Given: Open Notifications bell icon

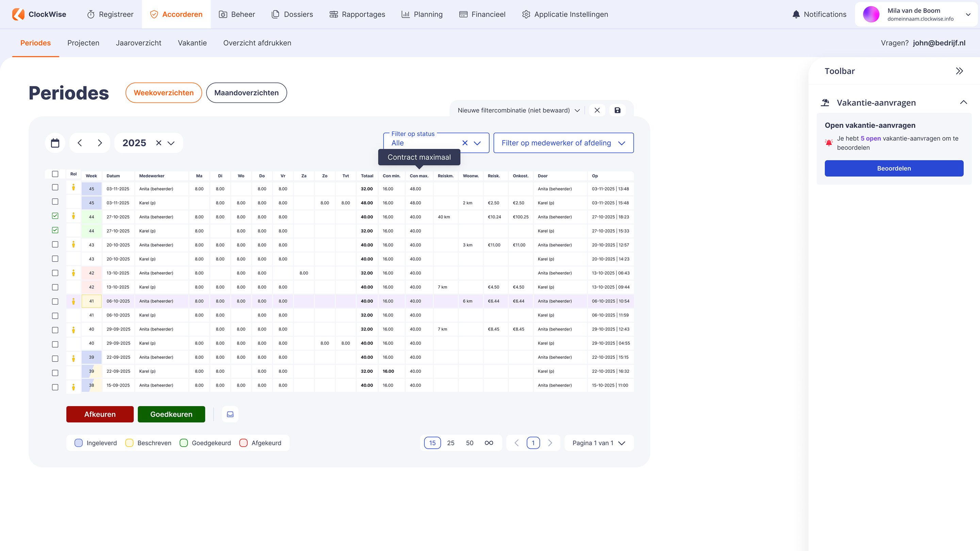Looking at the screenshot, I should click(x=796, y=14).
